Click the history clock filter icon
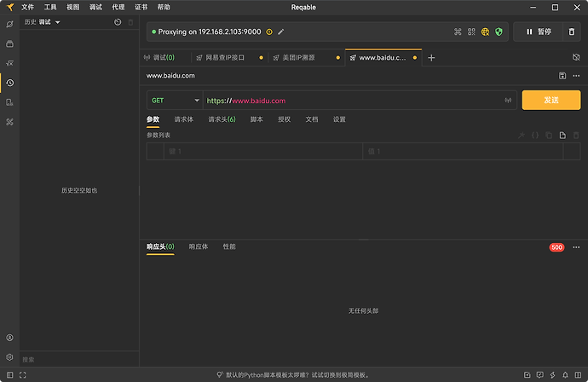 [x=118, y=22]
